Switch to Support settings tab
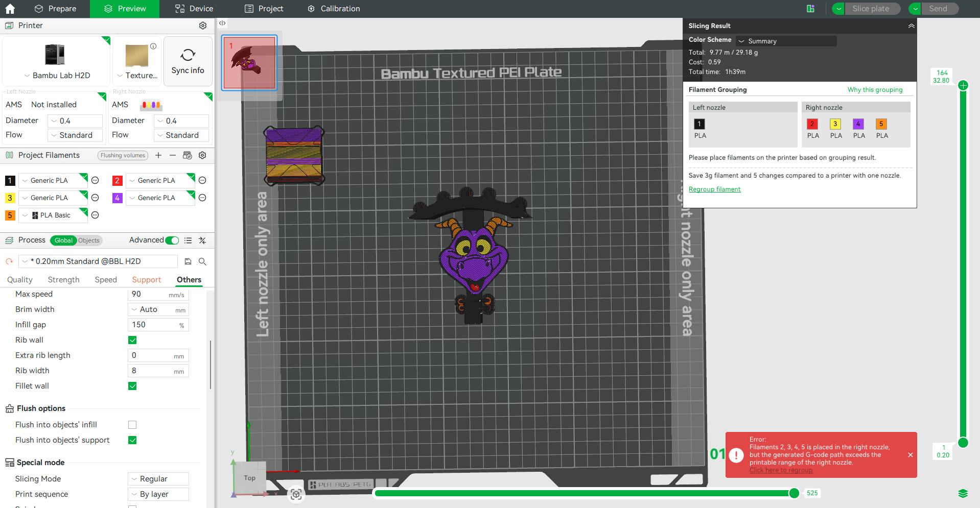The width and height of the screenshot is (980, 508). pyautogui.click(x=147, y=280)
